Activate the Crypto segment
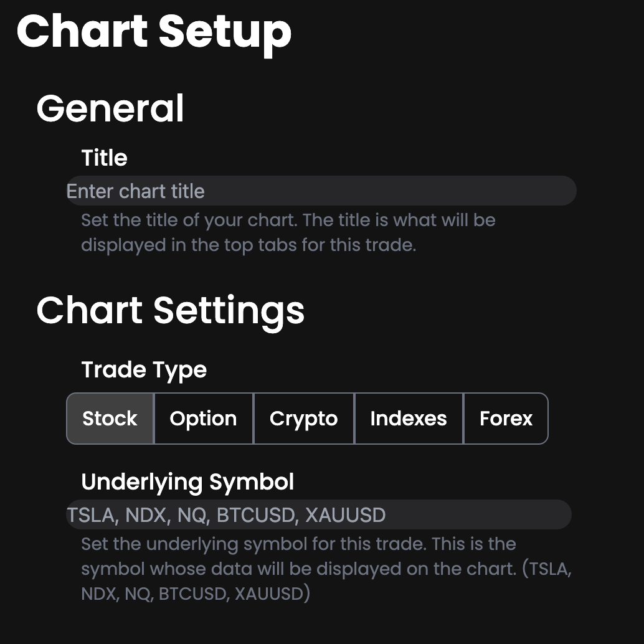 coord(303,419)
